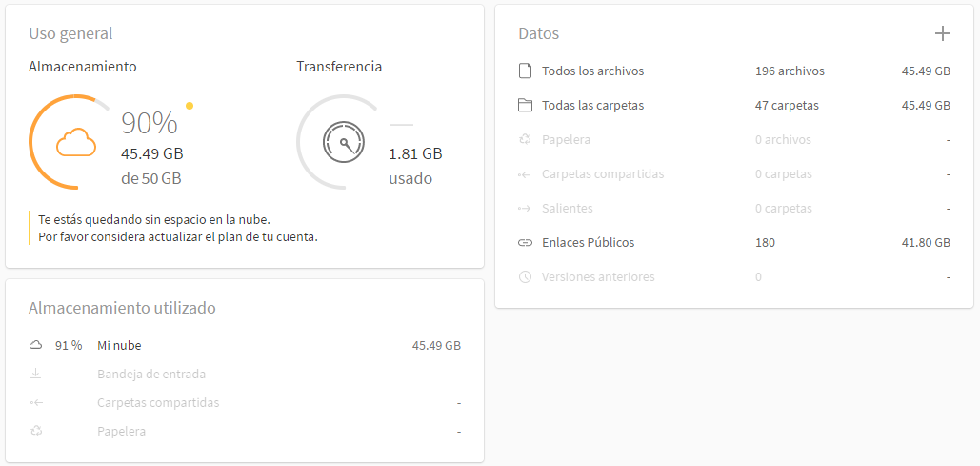Image resolution: width=980 pixels, height=466 pixels.
Task: Click the low-space warning message text
Action: [178, 229]
